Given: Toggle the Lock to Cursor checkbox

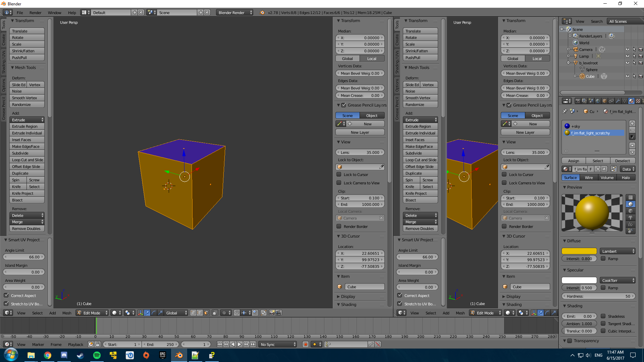Looking at the screenshot, I should pyautogui.click(x=339, y=174).
